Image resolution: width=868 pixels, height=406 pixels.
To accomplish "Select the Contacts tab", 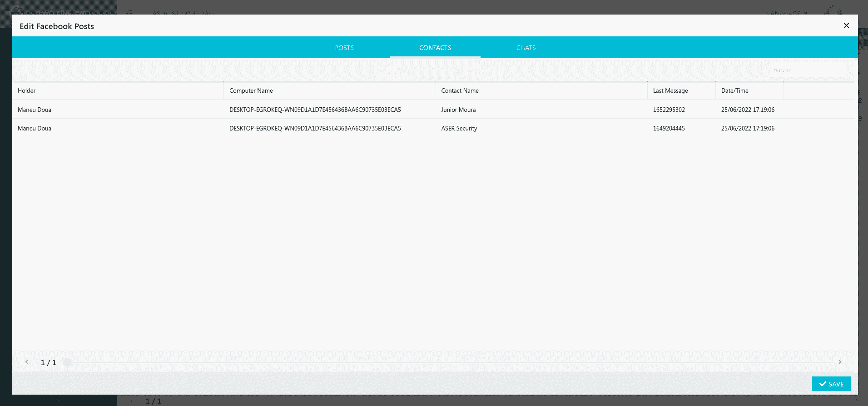I will coord(435,47).
